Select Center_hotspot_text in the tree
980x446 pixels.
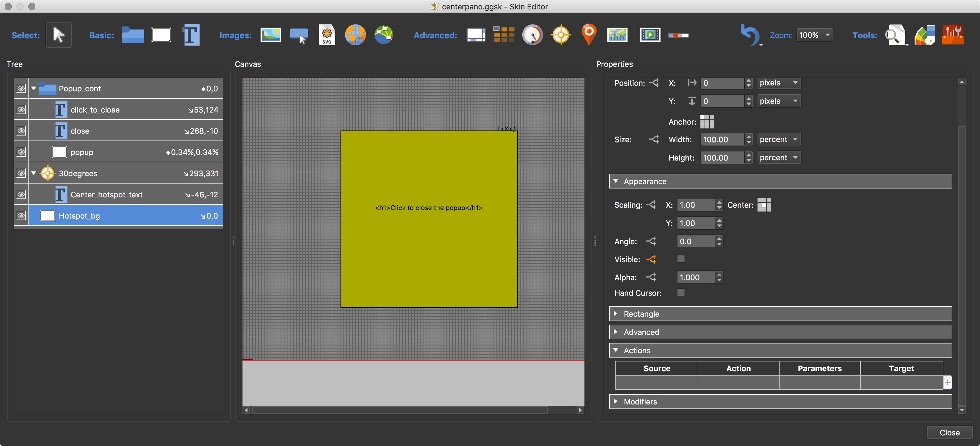(126, 194)
